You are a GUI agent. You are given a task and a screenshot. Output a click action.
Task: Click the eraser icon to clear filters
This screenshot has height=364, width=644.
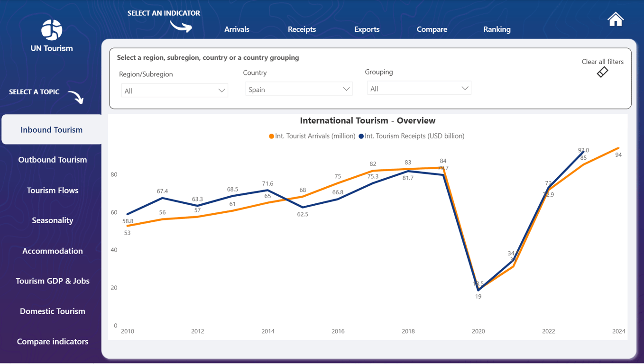602,72
